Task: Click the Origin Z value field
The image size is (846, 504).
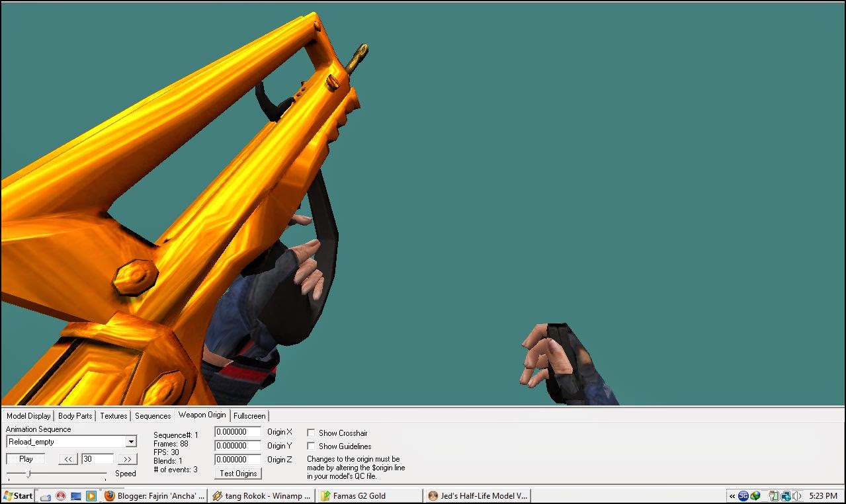Action: [x=237, y=460]
